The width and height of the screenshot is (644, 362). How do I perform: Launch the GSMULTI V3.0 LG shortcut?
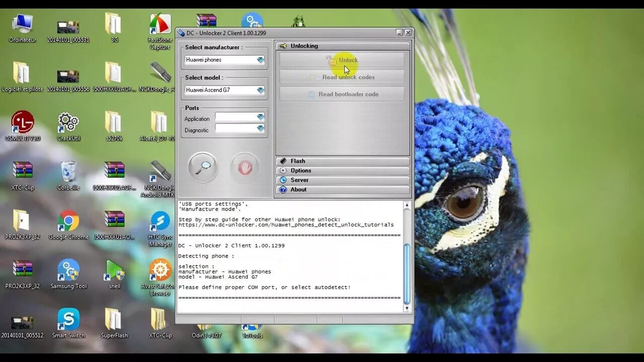tap(23, 126)
